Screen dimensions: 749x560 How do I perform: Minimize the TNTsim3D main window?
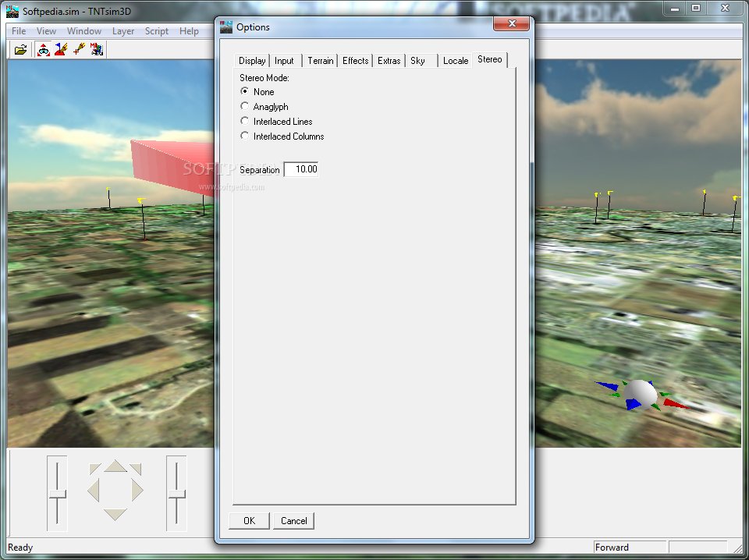675,8
